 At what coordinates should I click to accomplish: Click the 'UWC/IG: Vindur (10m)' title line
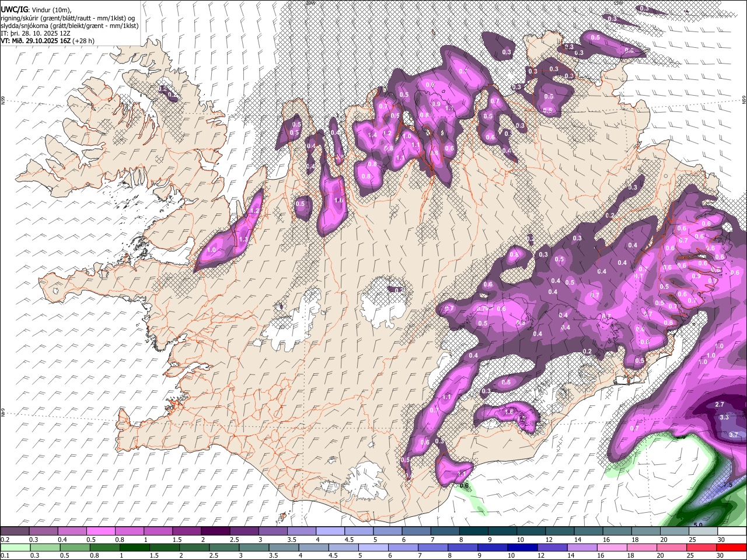(x=36, y=10)
